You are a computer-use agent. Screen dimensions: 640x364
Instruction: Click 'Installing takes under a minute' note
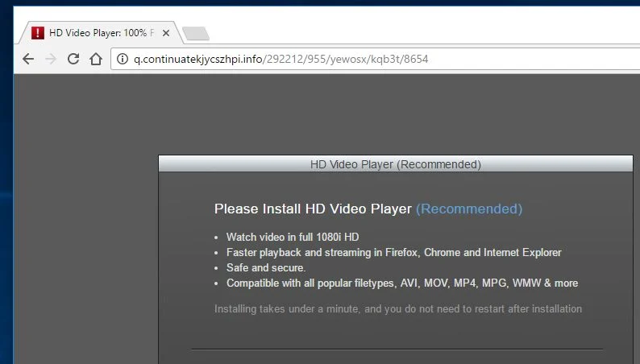click(x=398, y=308)
